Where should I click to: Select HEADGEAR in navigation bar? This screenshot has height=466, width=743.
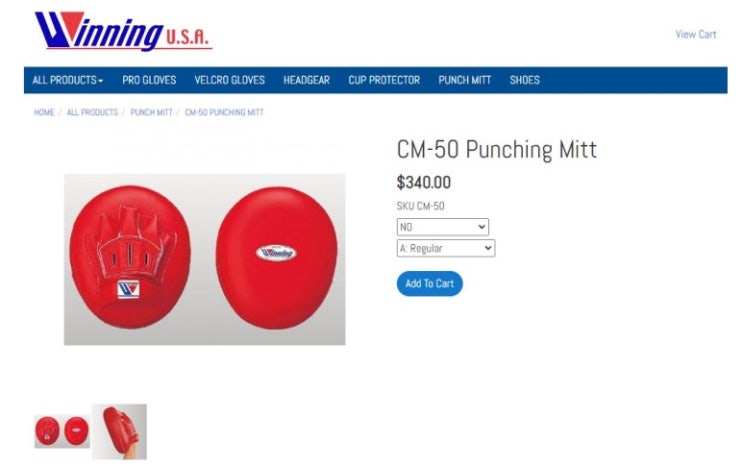[306, 80]
